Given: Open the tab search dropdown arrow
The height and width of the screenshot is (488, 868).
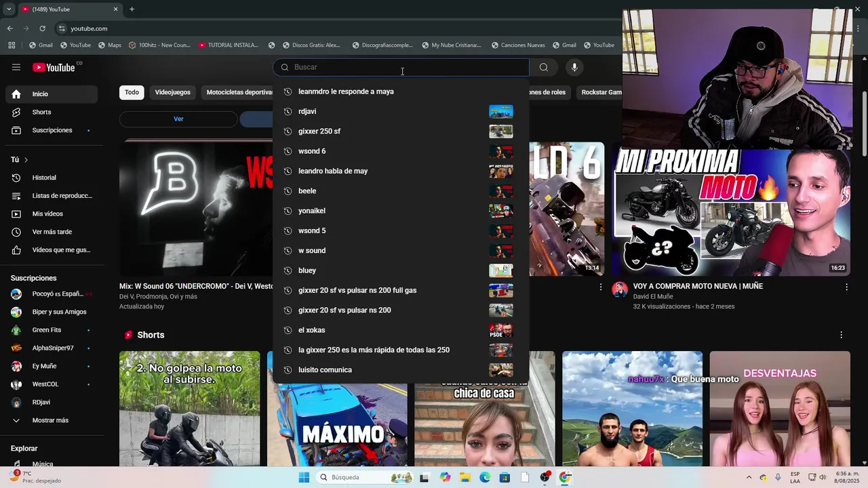Looking at the screenshot, I should (x=9, y=9).
